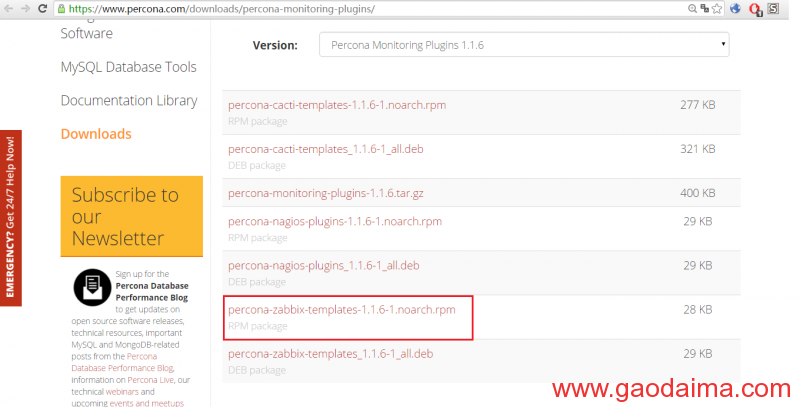Download percona-zabbix-templates-1.1.6-1.noarch.rpm
This screenshot has height=407, width=800.
click(x=342, y=310)
